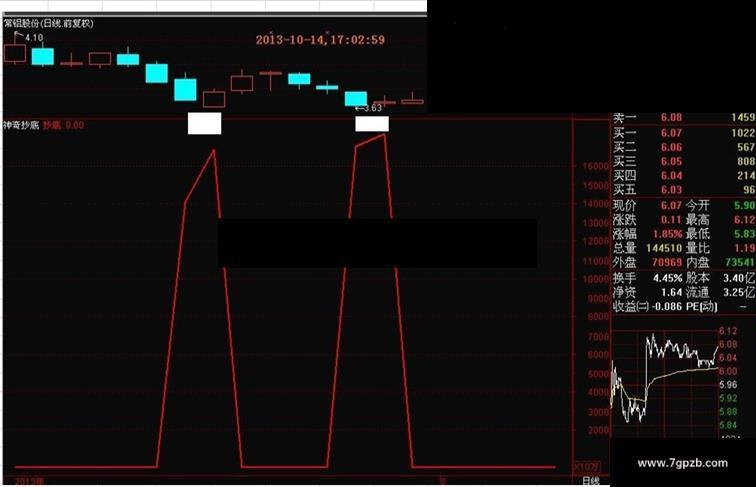
Task: Click the PE(动) label
Action: pos(702,307)
